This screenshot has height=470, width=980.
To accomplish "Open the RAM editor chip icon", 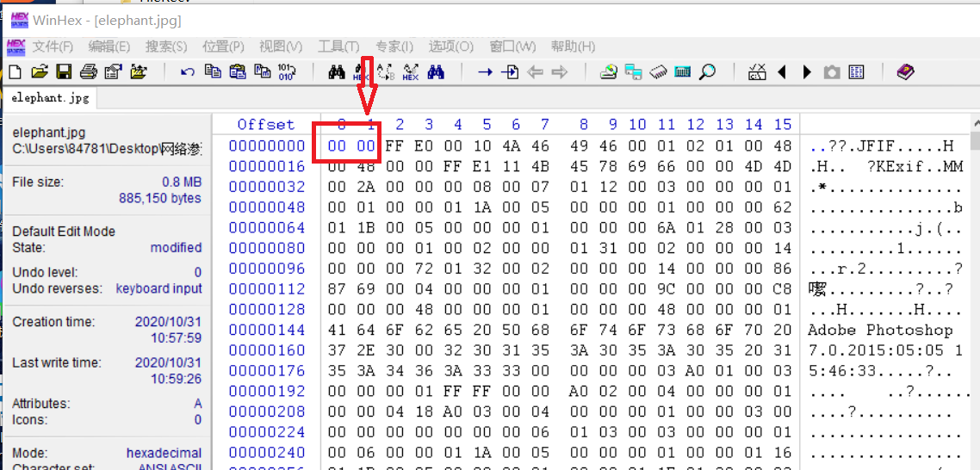I will [658, 71].
